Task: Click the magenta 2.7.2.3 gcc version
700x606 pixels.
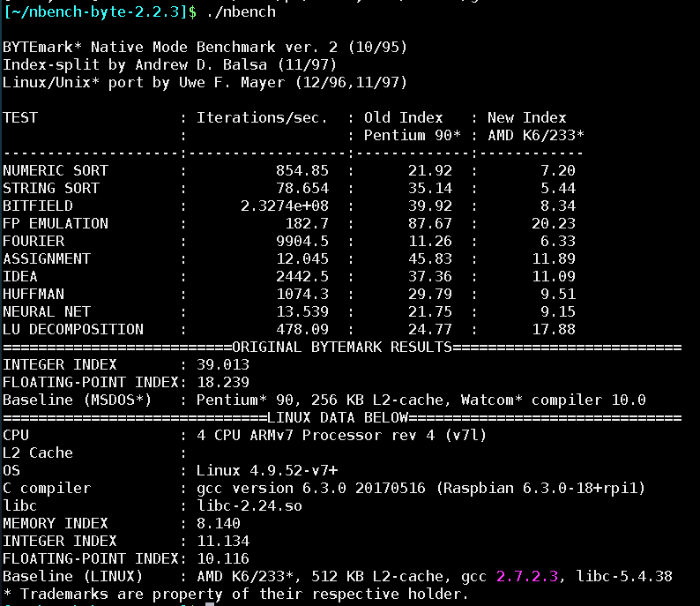Action: click(527, 577)
